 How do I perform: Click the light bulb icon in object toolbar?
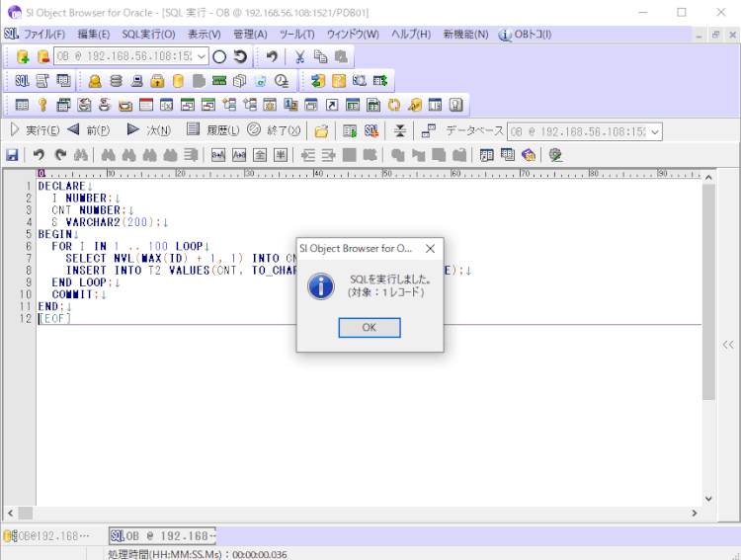[x=456, y=105]
